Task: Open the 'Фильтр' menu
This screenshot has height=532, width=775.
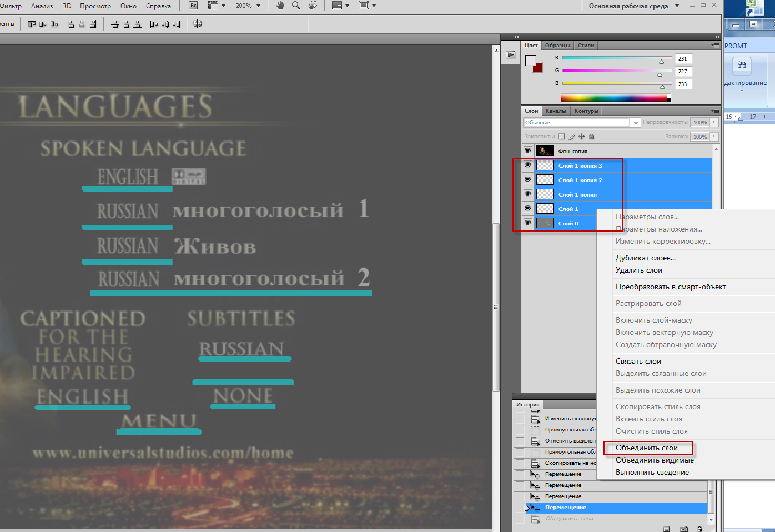Action: [x=11, y=6]
